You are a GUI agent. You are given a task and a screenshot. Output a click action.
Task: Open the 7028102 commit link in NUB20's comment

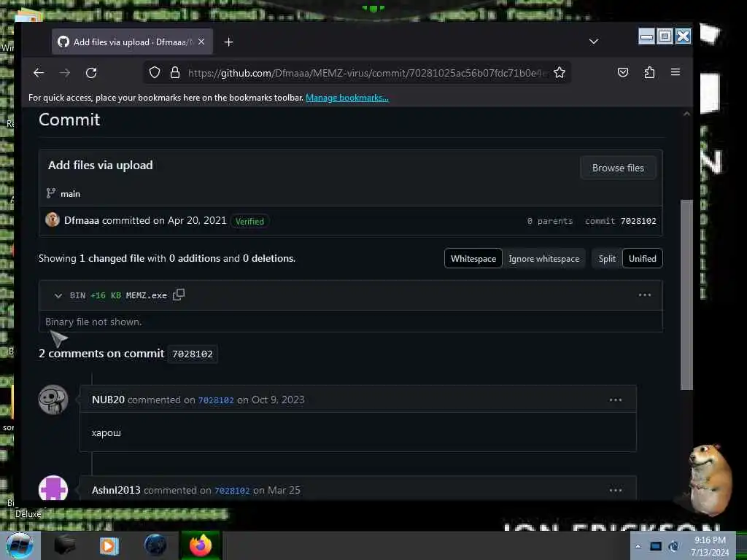pyautogui.click(x=216, y=400)
